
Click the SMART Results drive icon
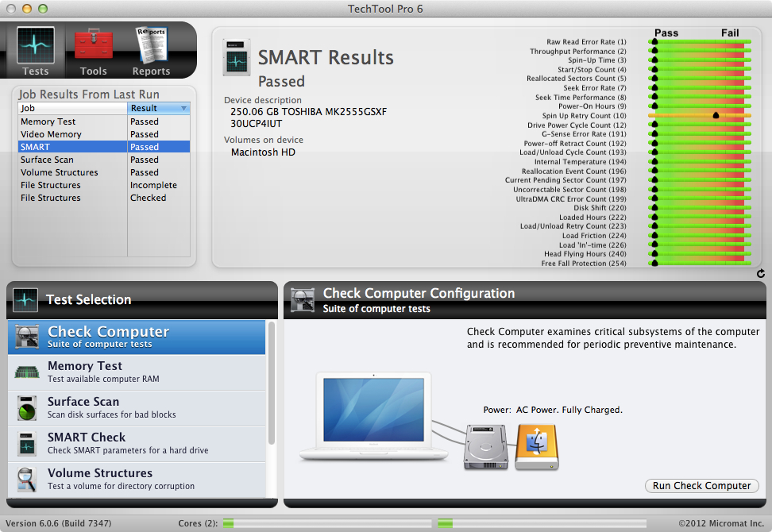pyautogui.click(x=237, y=58)
